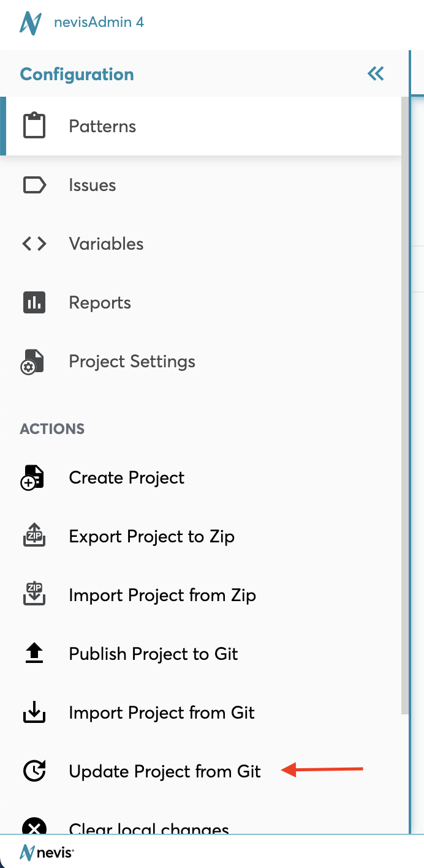Click the Variables code brackets icon
This screenshot has width=424, height=868.
pos(34,244)
